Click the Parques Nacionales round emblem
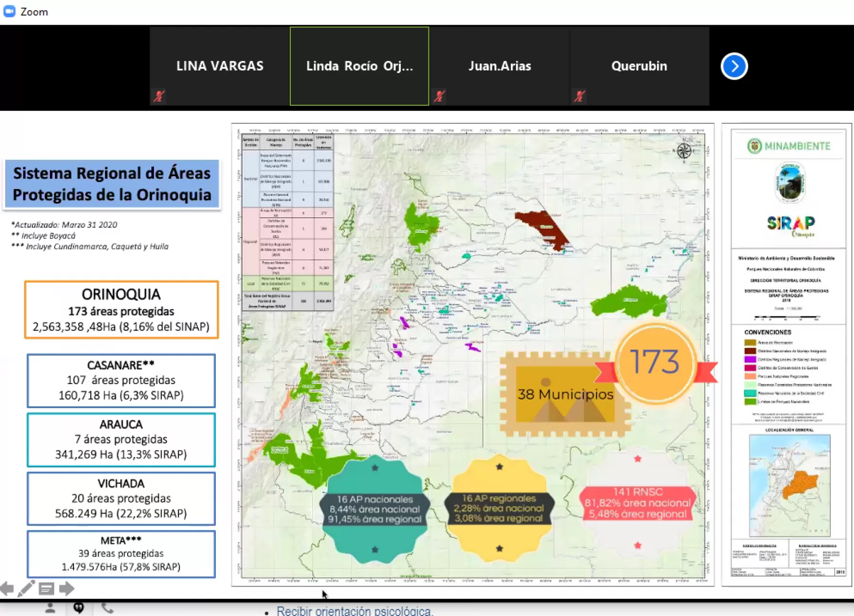854x616 pixels. pos(790,183)
